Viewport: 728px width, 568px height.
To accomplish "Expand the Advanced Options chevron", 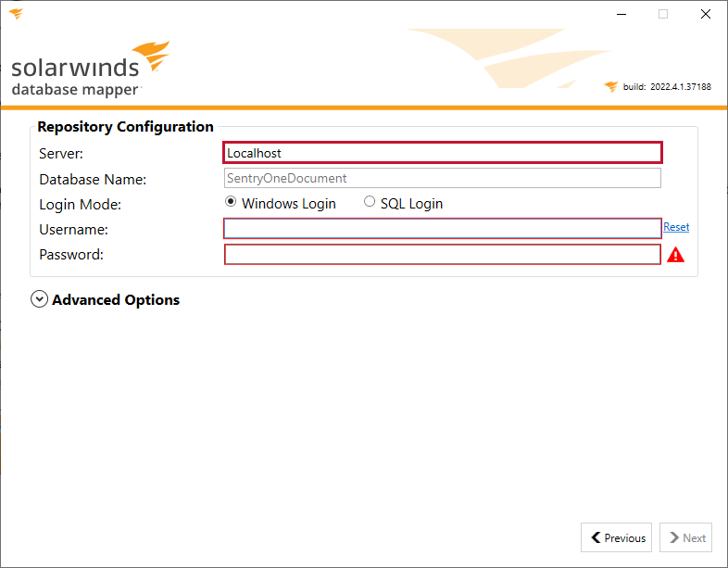I will (40, 299).
